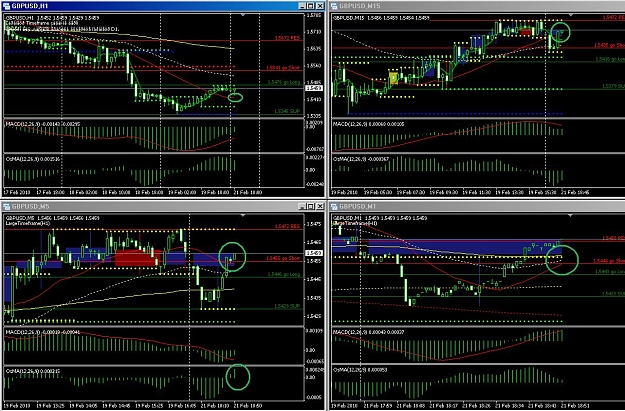Open the GBPUSD,M5 window's chart icon menu

(x=6, y=206)
